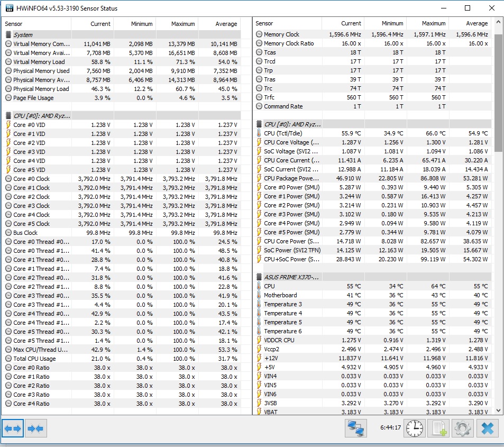
Task: Click the Motherboard temperature thermometer icon
Action: click(259, 295)
